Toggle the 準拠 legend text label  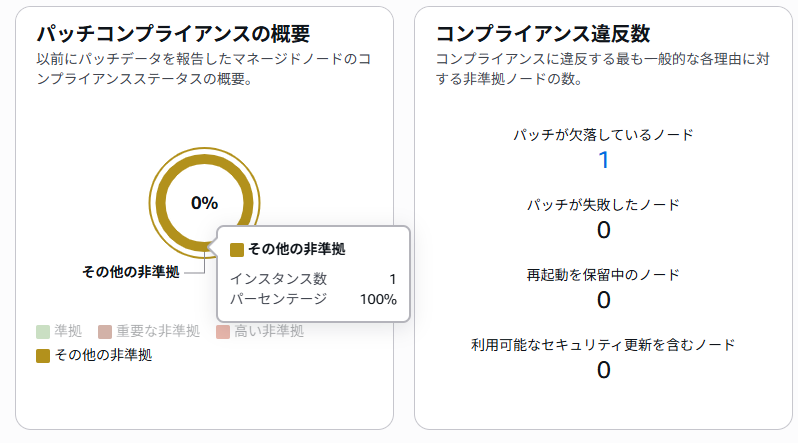pyautogui.click(x=68, y=331)
